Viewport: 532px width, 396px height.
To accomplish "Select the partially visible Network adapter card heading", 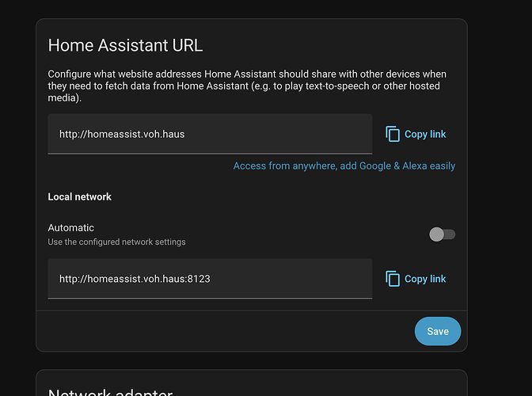I will [x=110, y=391].
